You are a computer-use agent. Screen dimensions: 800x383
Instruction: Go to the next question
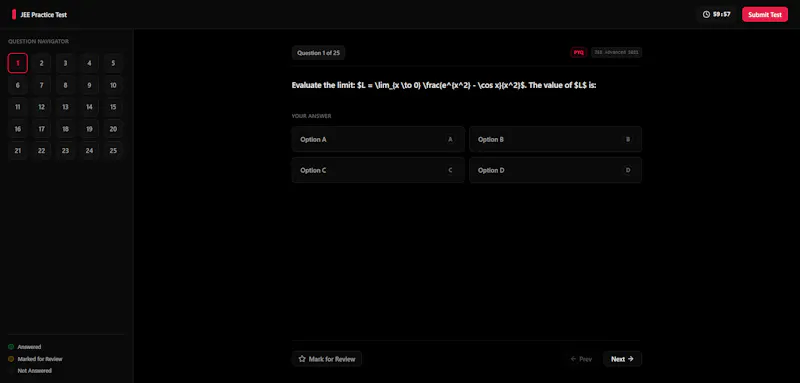pyautogui.click(x=622, y=359)
